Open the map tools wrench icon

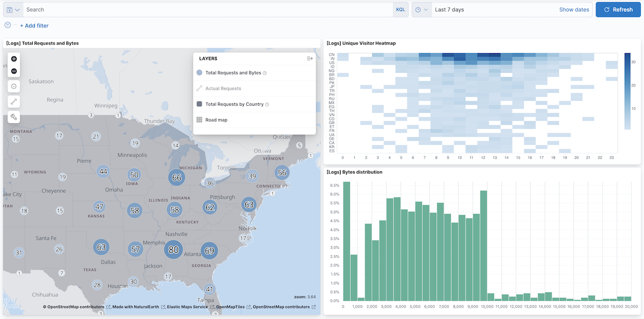click(x=13, y=117)
